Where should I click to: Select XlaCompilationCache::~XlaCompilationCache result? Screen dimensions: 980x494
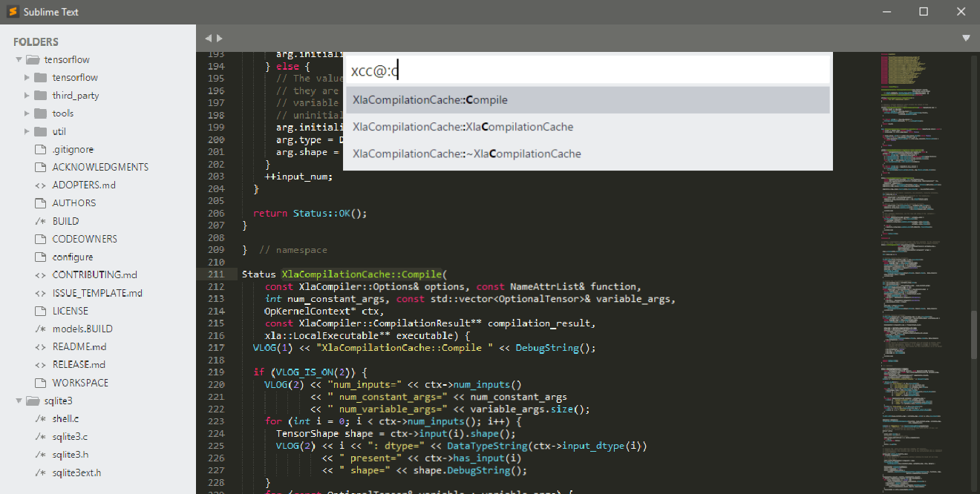pos(587,154)
